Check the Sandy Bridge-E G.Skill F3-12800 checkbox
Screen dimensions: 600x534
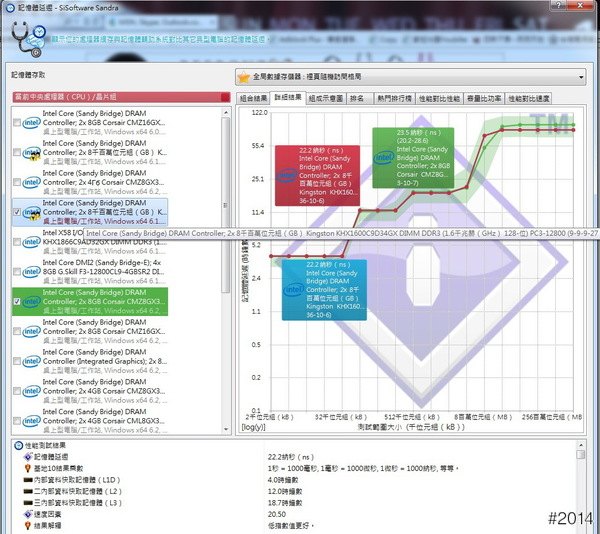coord(17,272)
